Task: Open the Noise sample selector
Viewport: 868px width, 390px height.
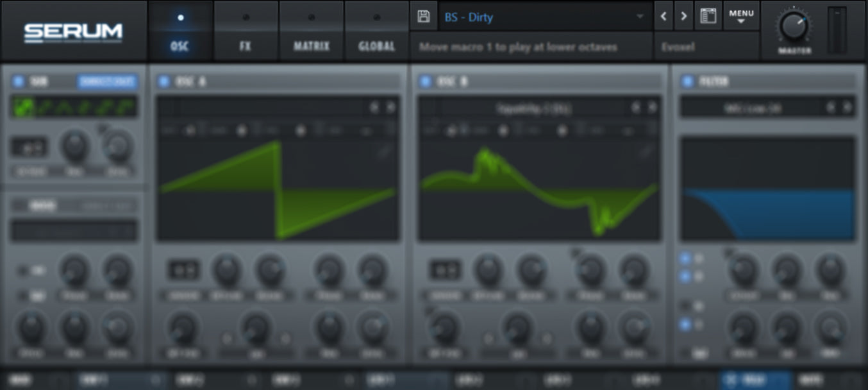Action: point(74,230)
